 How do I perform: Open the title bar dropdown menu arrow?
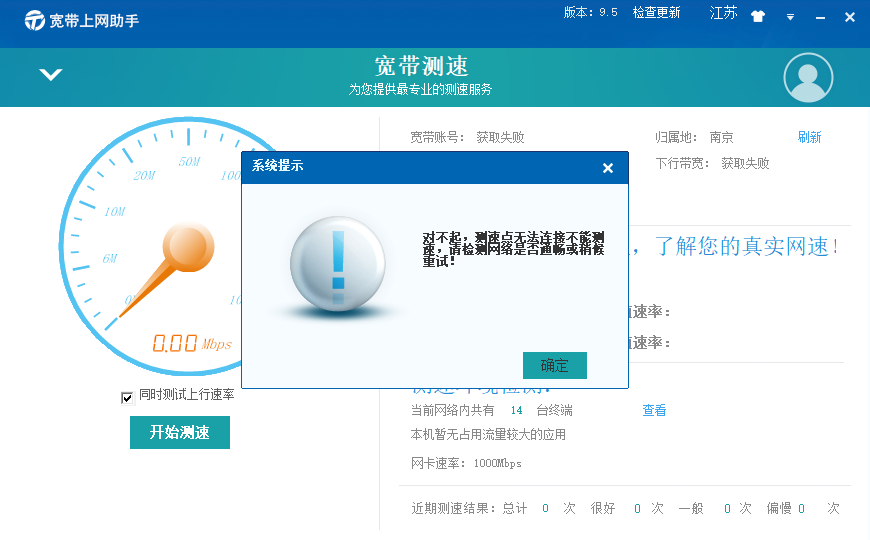click(x=790, y=17)
